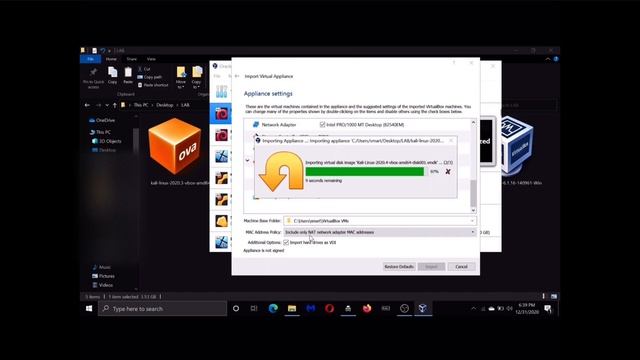The image size is (640, 360).
Task: Open the notification center
Action: [x=548, y=309]
